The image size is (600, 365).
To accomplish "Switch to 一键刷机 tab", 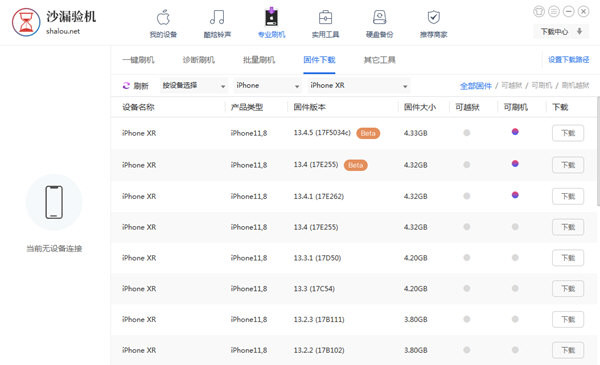I will (138, 60).
